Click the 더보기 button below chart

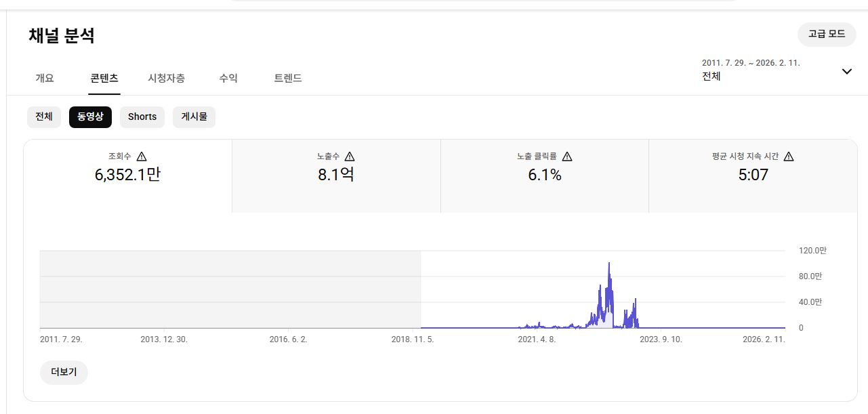(64, 372)
